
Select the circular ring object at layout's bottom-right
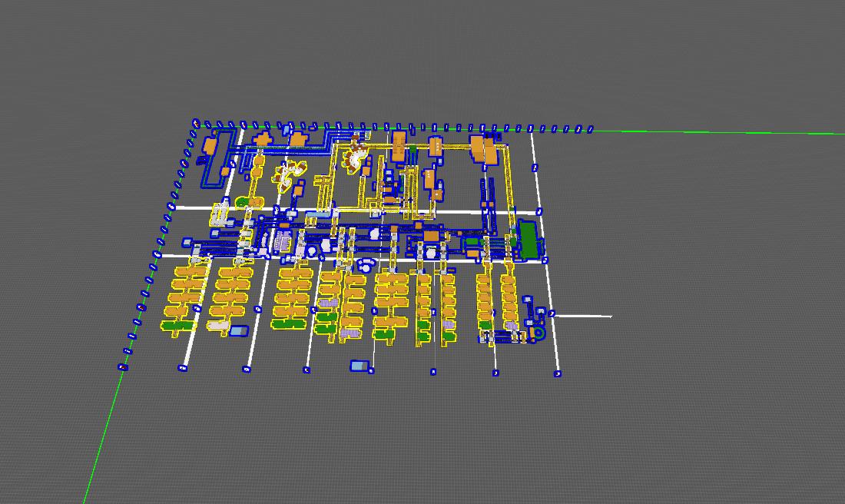pyautogui.click(x=538, y=333)
